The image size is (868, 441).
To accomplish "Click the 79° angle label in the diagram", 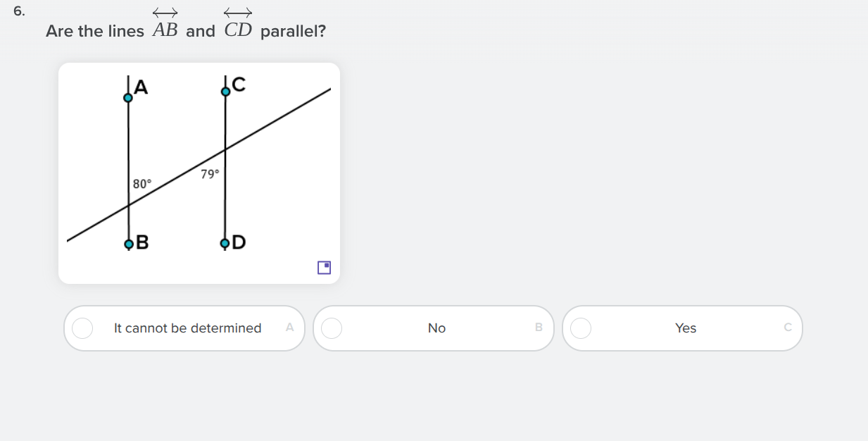I will (x=209, y=174).
